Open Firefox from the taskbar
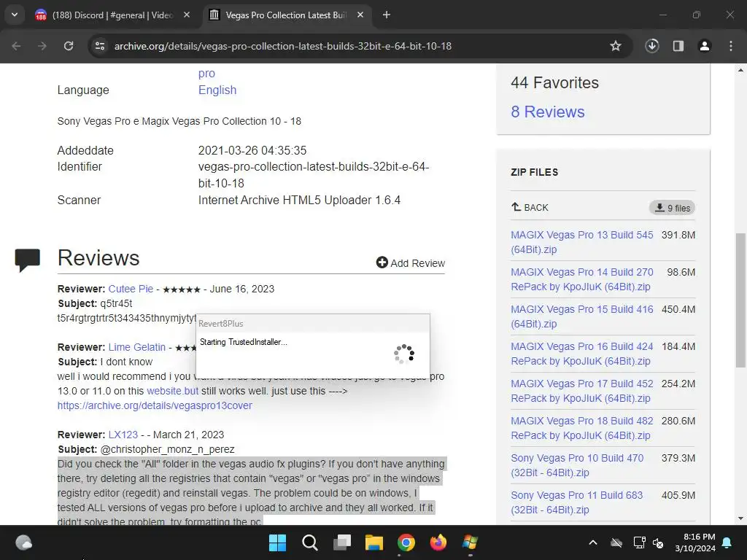The height and width of the screenshot is (560, 747). pos(438,542)
